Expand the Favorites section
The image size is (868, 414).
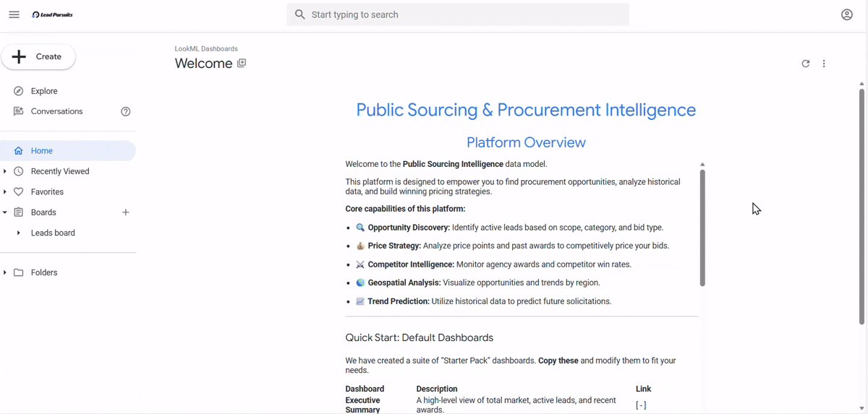pos(5,192)
